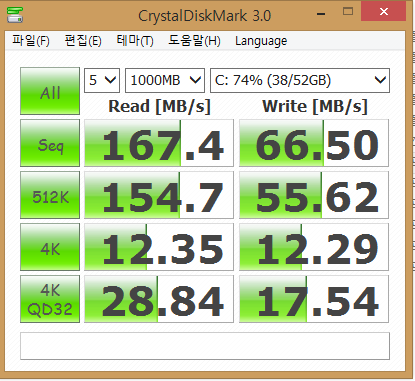Click Seq read result 167.4
The height and width of the screenshot is (381, 415).
[159, 143]
